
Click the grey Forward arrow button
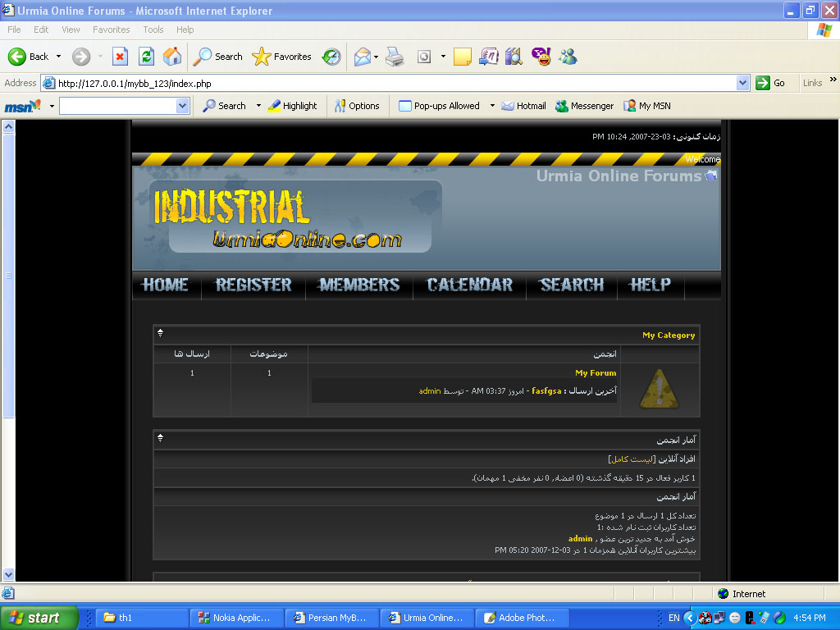(81, 57)
